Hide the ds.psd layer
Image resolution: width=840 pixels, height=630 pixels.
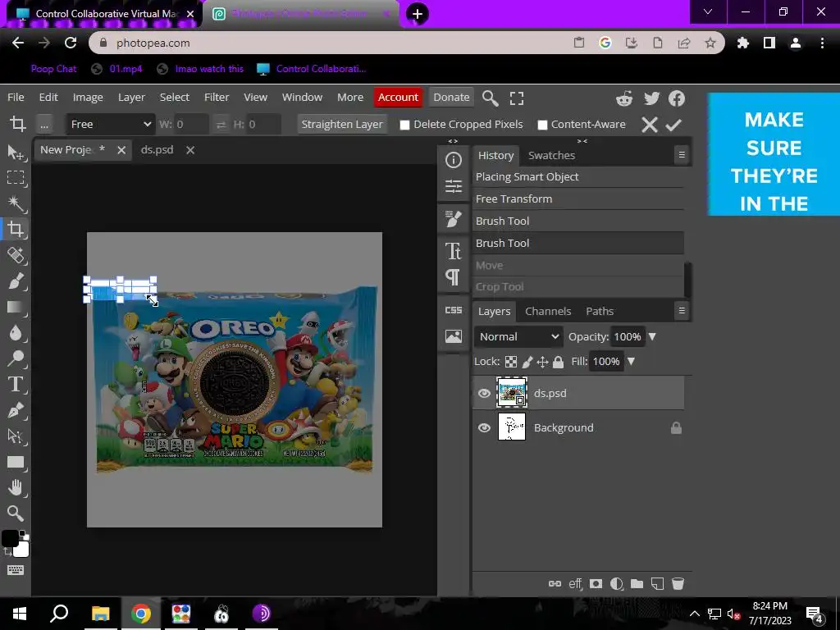(484, 393)
